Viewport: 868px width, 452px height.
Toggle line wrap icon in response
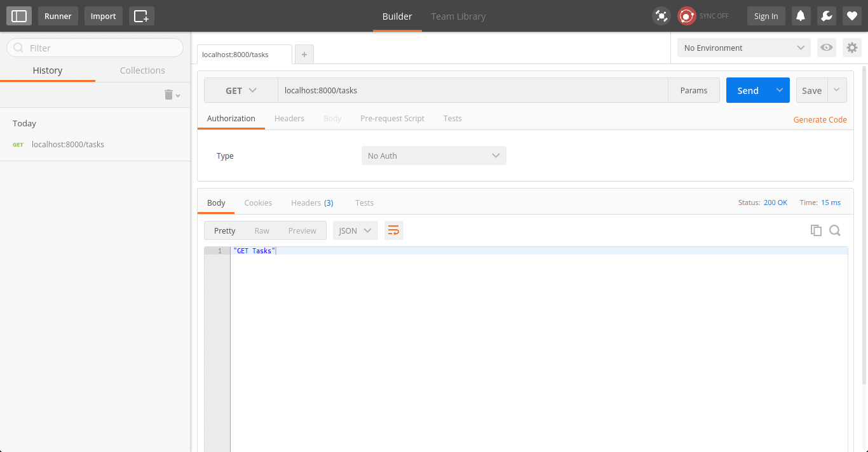[x=393, y=230]
